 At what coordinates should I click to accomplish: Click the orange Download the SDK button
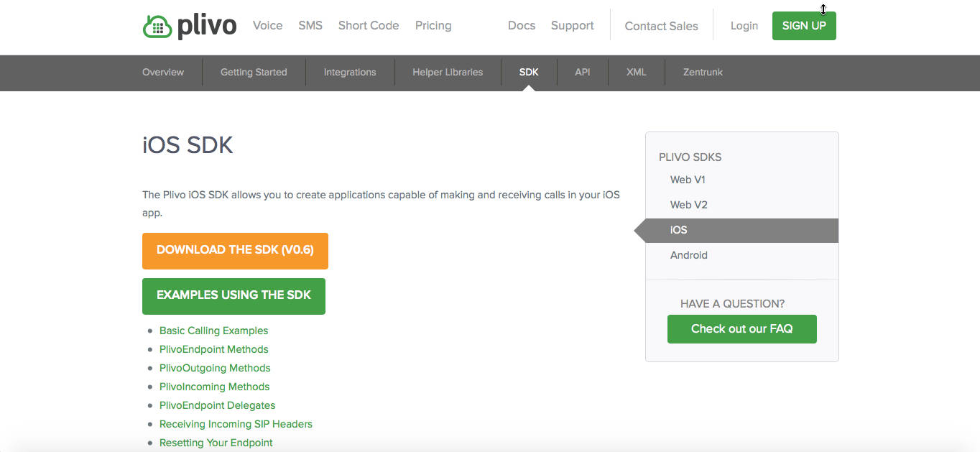(x=235, y=251)
